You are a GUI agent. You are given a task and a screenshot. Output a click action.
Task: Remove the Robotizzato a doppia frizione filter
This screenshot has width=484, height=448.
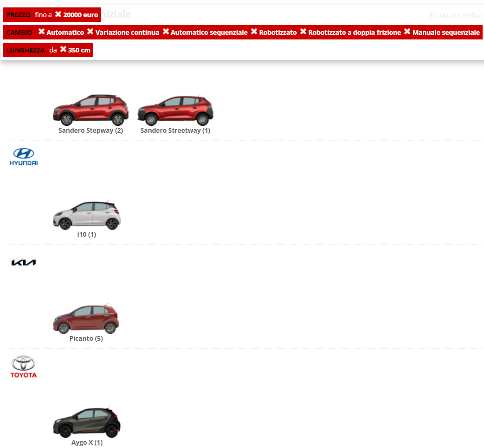(303, 32)
